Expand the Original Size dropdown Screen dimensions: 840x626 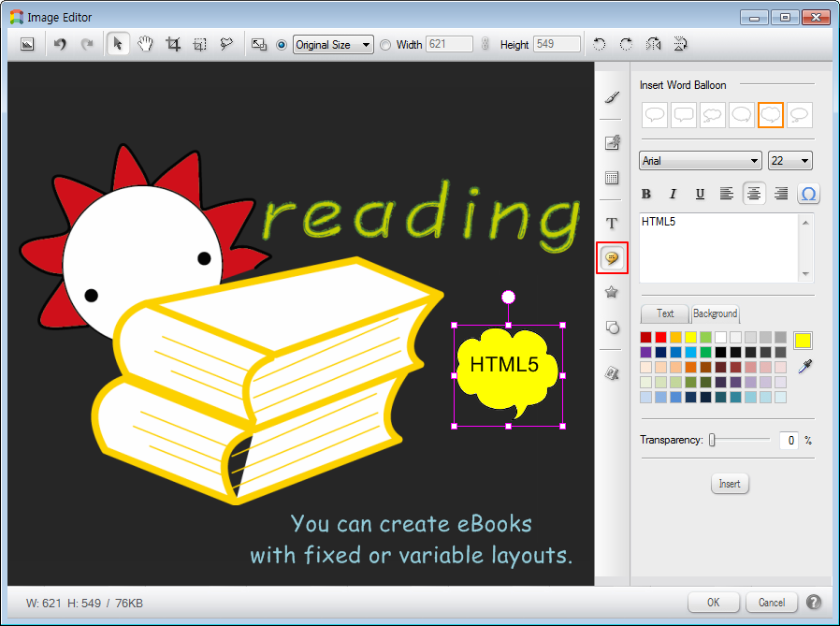(x=333, y=44)
